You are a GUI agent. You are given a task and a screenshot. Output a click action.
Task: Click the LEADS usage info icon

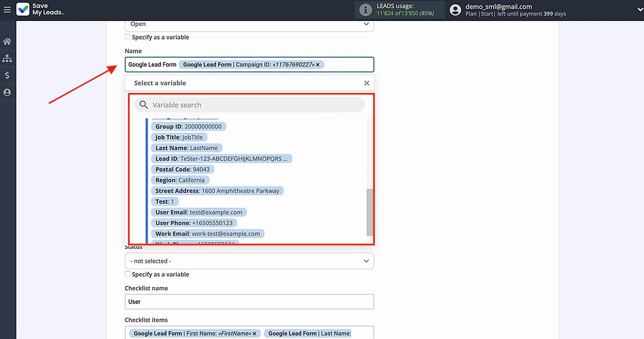365,10
